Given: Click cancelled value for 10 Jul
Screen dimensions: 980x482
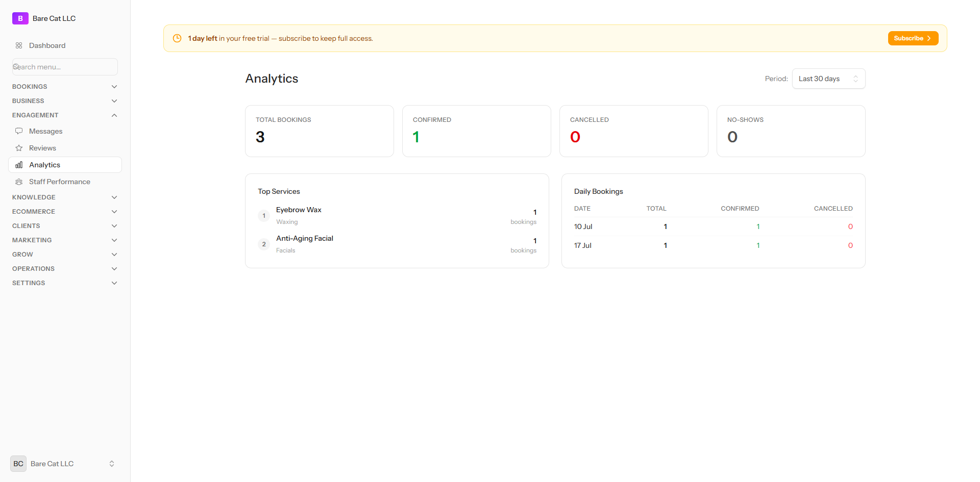Looking at the screenshot, I should point(850,226).
